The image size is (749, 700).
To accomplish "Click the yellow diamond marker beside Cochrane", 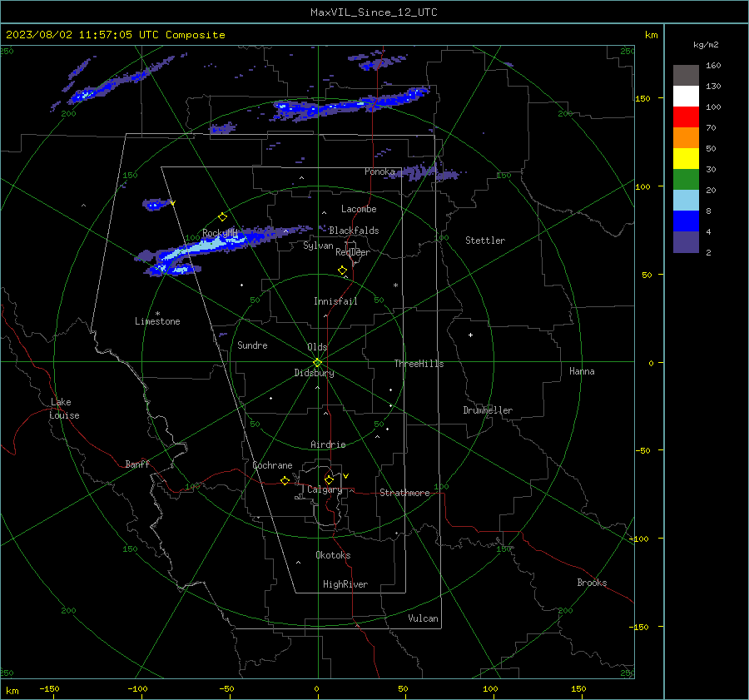I will pyautogui.click(x=285, y=481).
